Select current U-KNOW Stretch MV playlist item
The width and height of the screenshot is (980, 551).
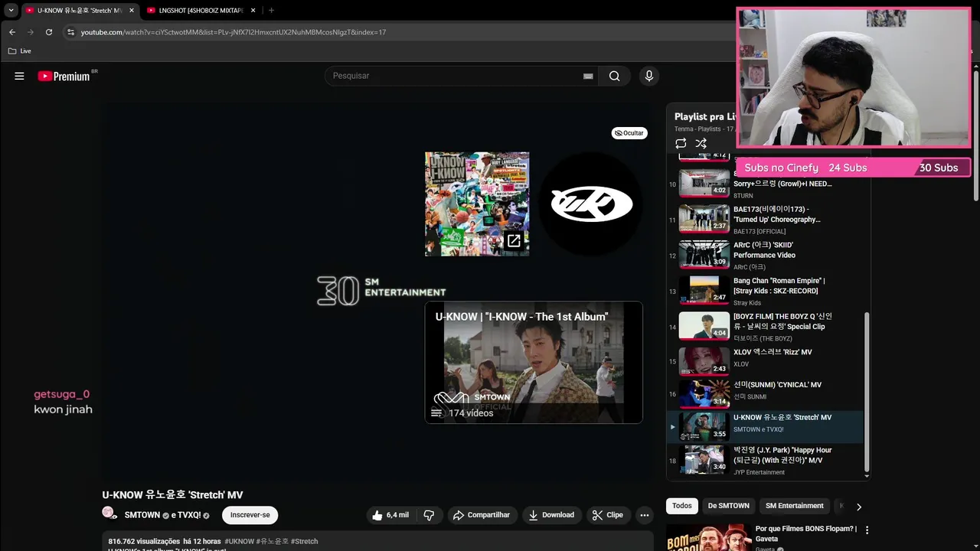766,427
